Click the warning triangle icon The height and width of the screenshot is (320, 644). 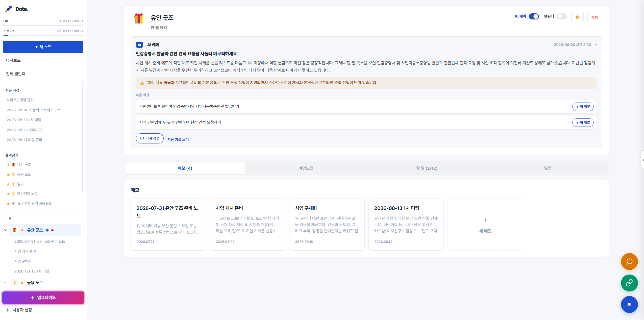click(142, 83)
